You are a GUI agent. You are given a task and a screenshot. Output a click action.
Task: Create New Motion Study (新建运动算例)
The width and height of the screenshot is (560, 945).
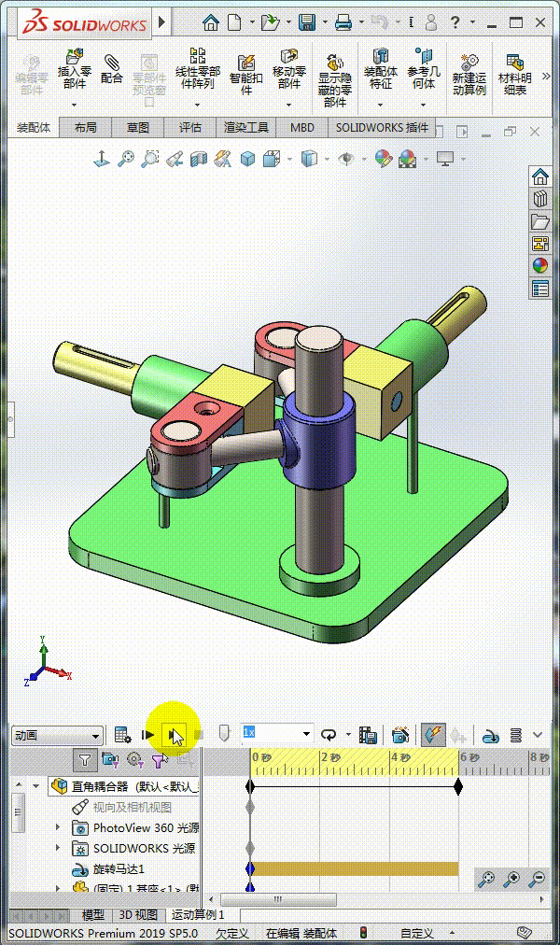pos(469,76)
